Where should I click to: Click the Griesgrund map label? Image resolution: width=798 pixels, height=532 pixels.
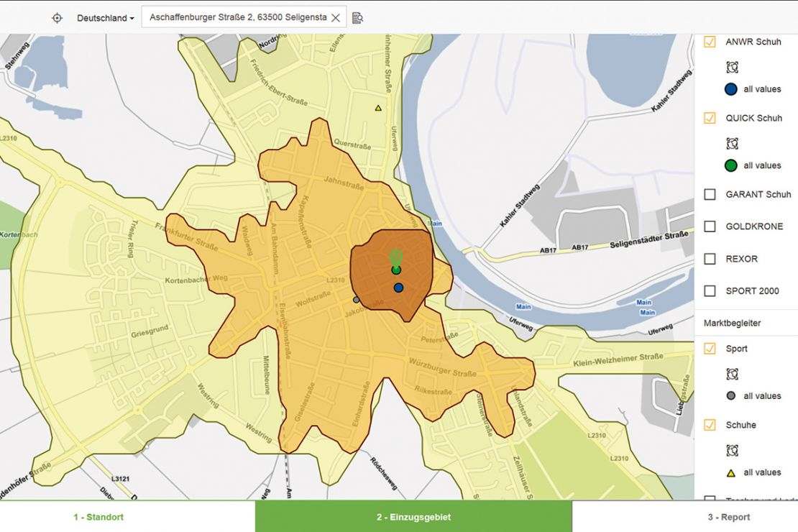(x=150, y=331)
